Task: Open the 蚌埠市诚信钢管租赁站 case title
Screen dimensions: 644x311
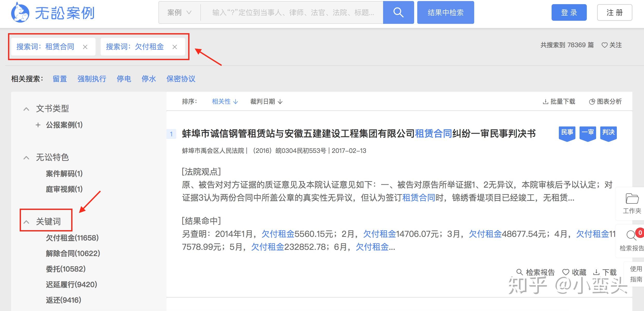Action: [x=359, y=134]
